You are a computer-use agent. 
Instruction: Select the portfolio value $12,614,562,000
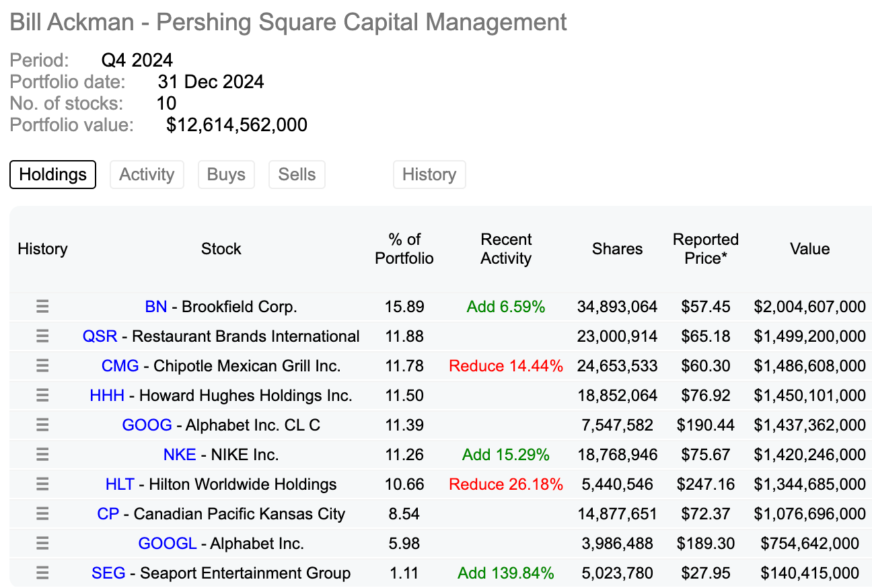coord(237,124)
